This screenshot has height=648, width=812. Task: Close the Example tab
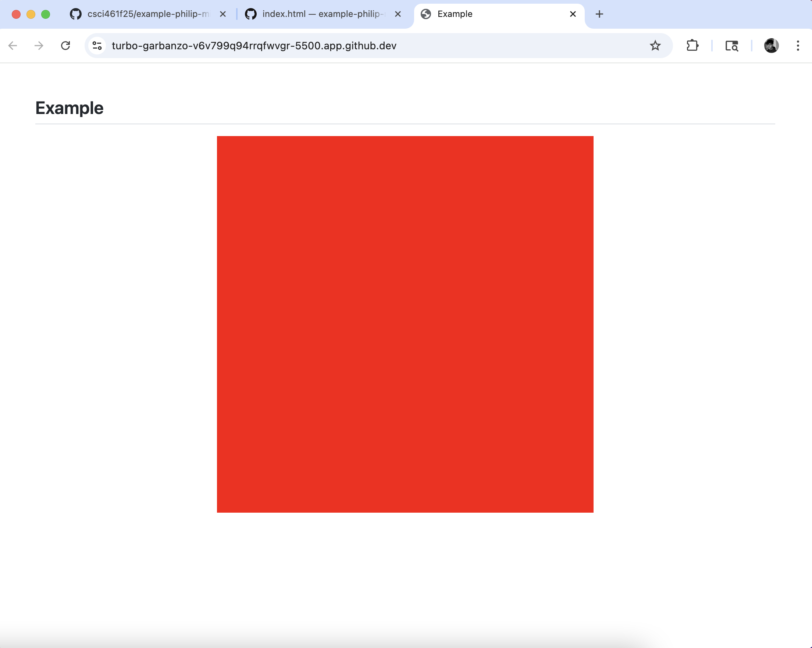573,14
